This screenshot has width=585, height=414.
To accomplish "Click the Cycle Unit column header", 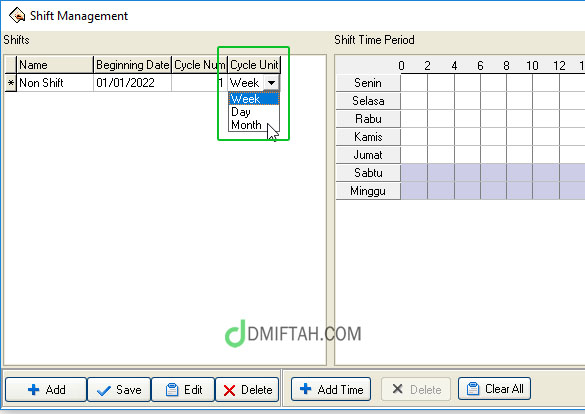I will pos(254,65).
